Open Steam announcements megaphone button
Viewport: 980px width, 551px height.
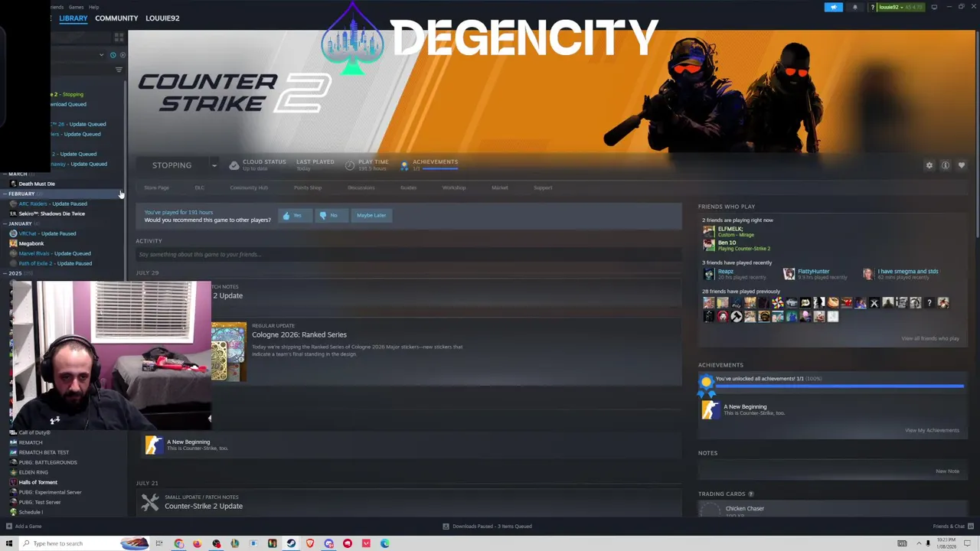coord(833,8)
